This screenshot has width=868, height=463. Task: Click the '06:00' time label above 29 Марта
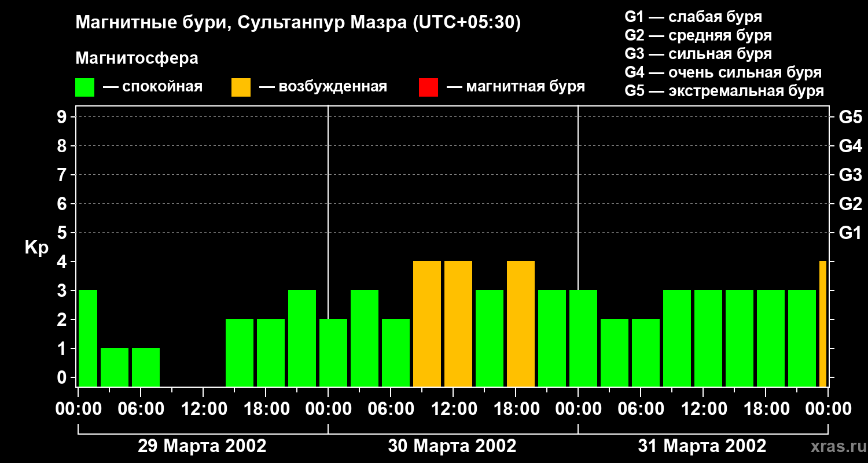140,409
